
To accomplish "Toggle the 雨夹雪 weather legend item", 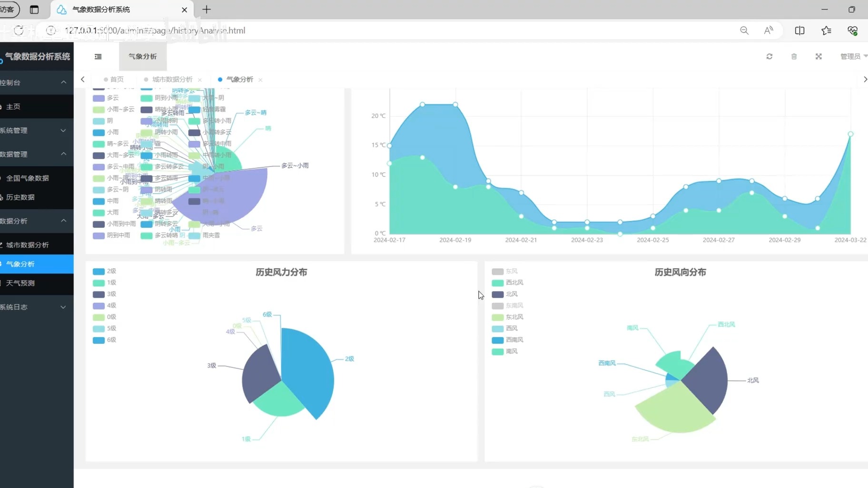I will [x=204, y=235].
